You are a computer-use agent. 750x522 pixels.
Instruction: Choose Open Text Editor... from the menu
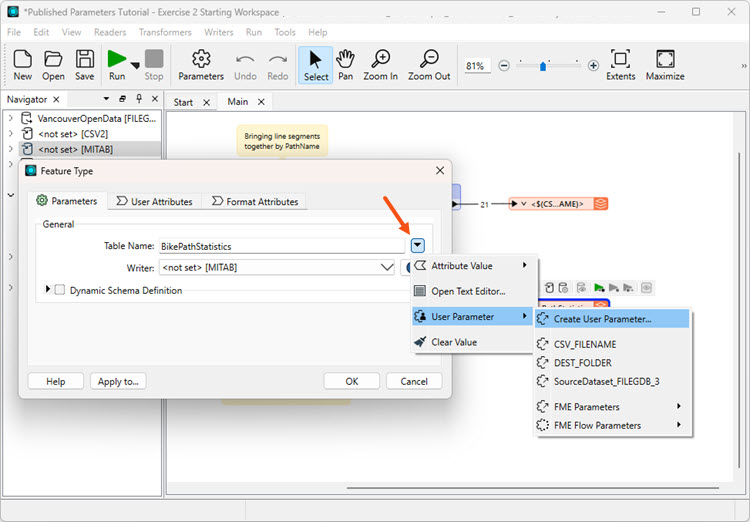[473, 291]
